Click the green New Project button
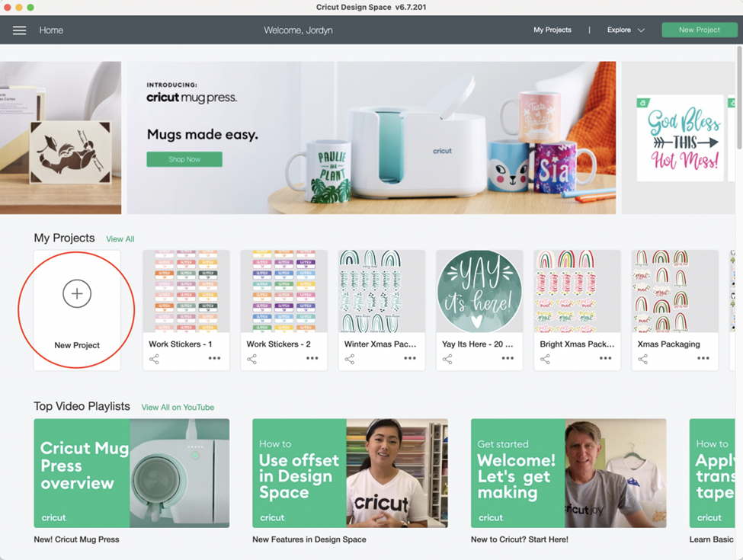743x560 pixels. 700,30
